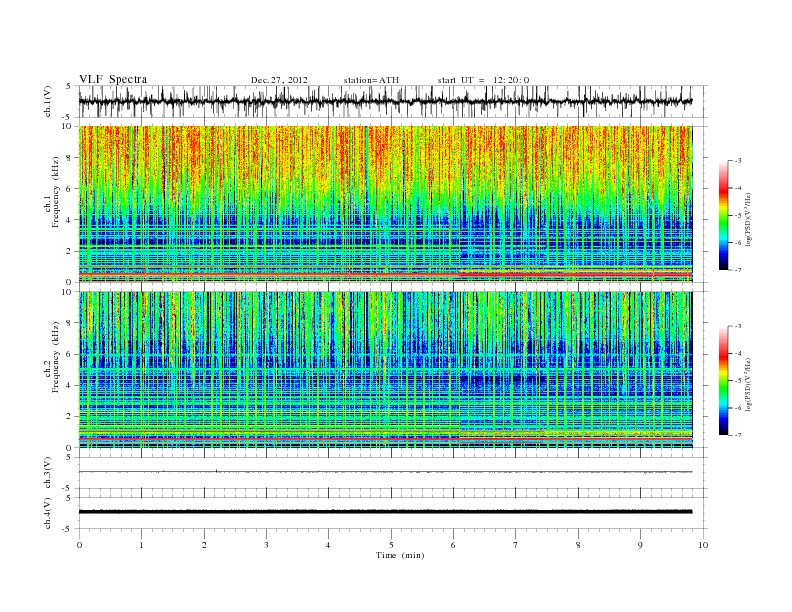Click the "-5" tick on ch.4(V) axis
The width and height of the screenshot is (792, 612).
[x=68, y=529]
